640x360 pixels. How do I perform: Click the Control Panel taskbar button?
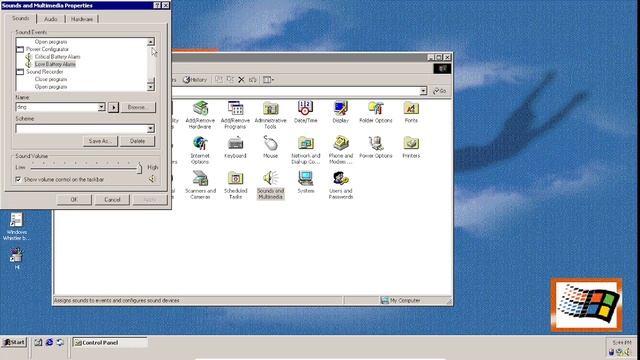[x=109, y=342]
